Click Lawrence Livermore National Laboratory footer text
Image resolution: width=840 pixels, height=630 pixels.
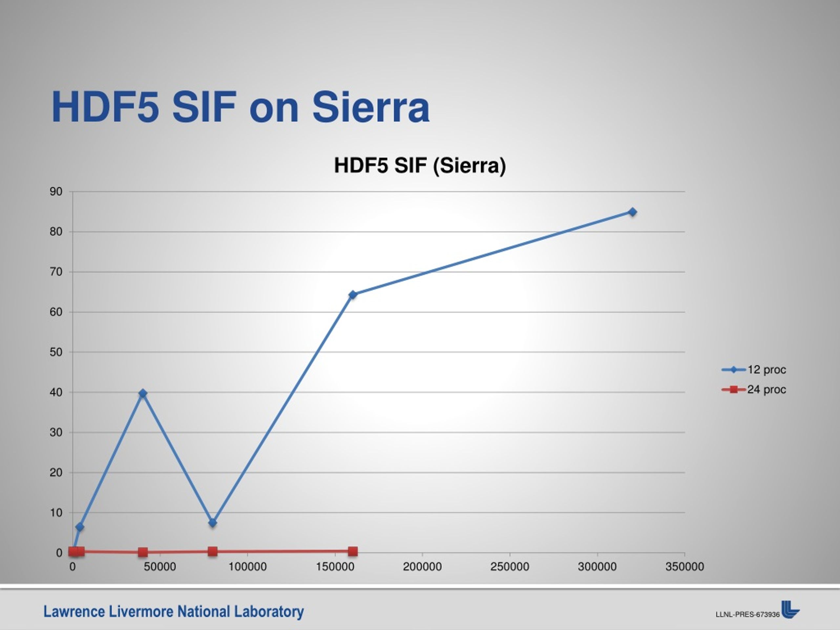click(x=174, y=612)
